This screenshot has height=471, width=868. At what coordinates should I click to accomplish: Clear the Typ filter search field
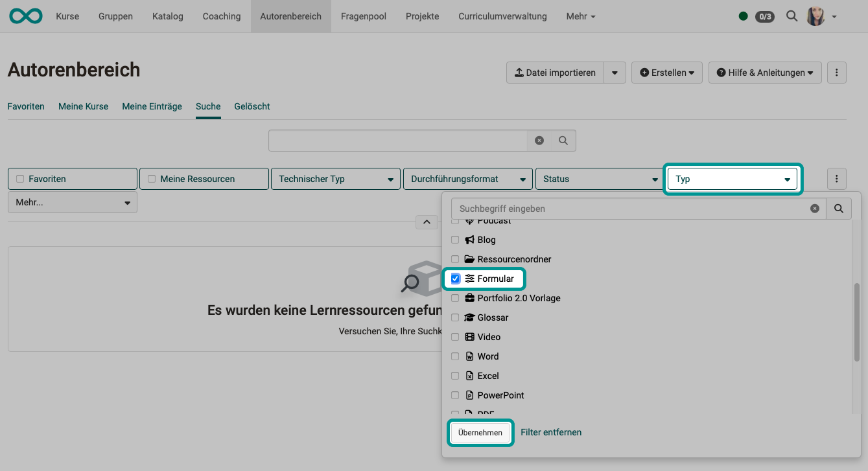(x=815, y=208)
